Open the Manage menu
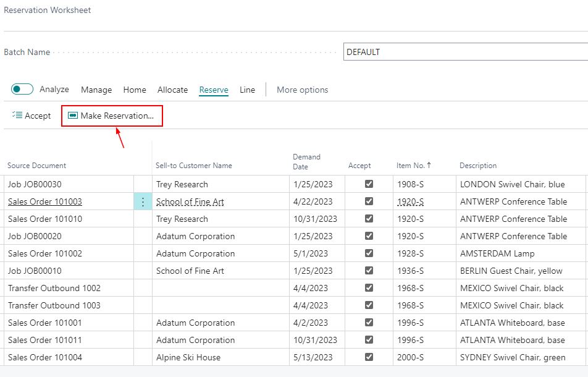This screenshot has height=377, width=588. point(96,90)
